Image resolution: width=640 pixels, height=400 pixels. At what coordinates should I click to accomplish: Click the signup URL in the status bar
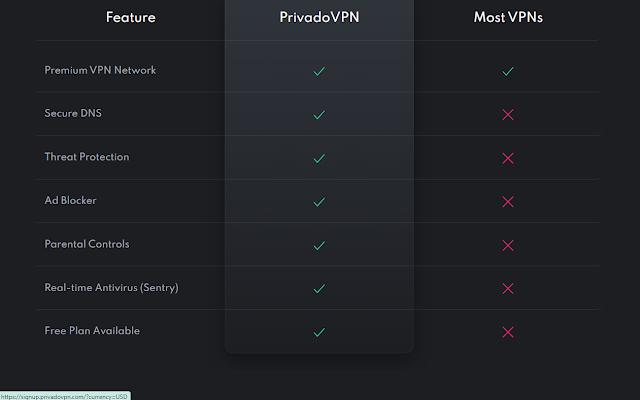pyautogui.click(x=65, y=396)
